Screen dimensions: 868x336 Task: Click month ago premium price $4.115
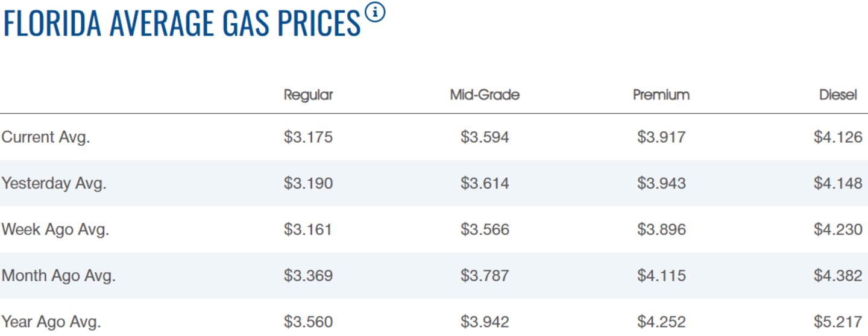661,276
